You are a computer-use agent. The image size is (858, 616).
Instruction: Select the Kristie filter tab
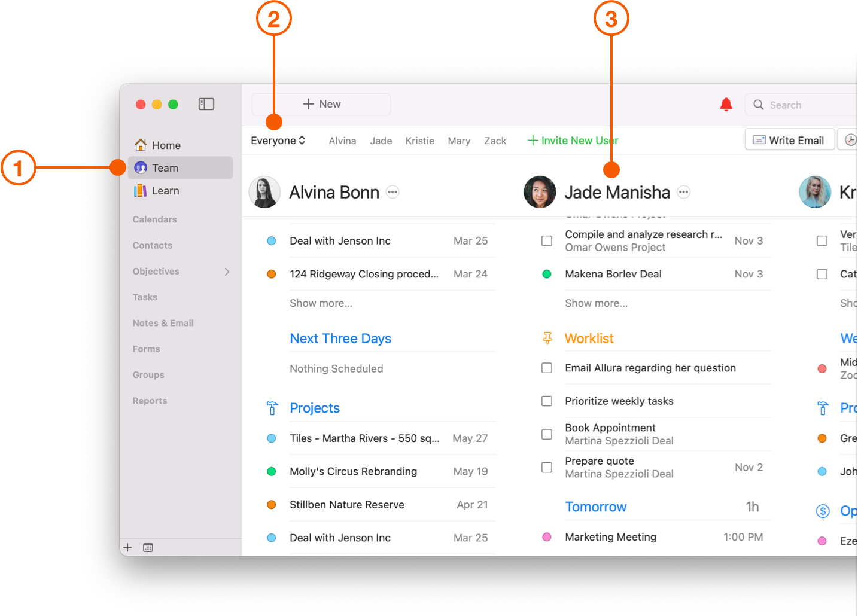[419, 140]
